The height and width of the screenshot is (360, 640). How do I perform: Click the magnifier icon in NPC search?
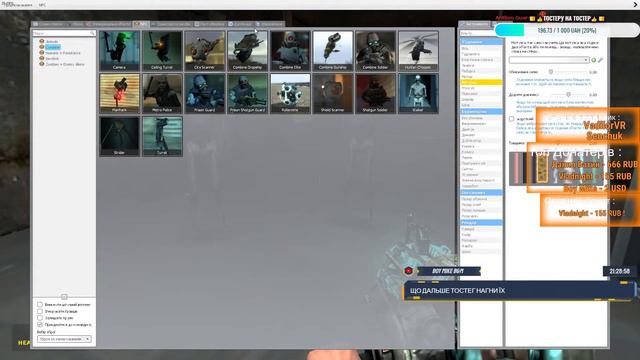93,33
